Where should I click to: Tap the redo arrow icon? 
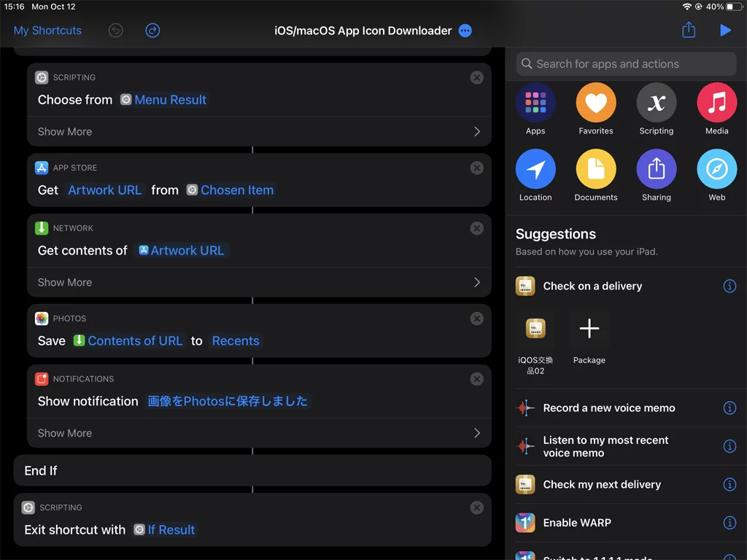pos(152,31)
